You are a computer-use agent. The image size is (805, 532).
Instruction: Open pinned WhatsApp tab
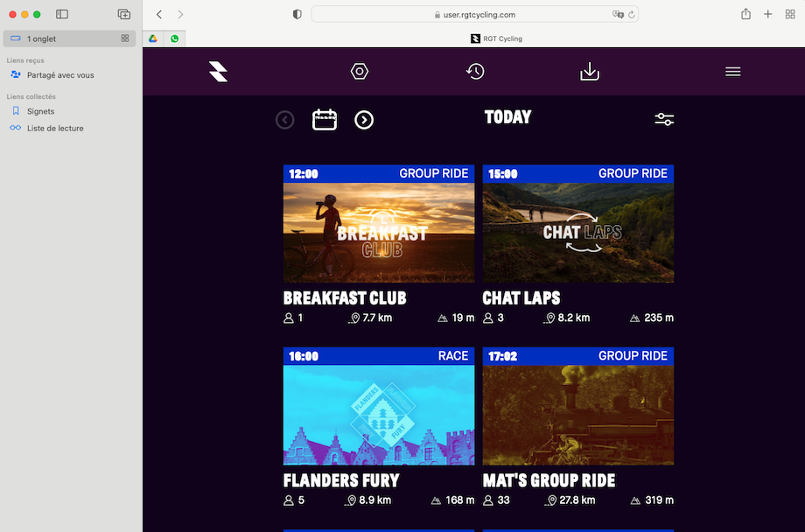click(174, 38)
